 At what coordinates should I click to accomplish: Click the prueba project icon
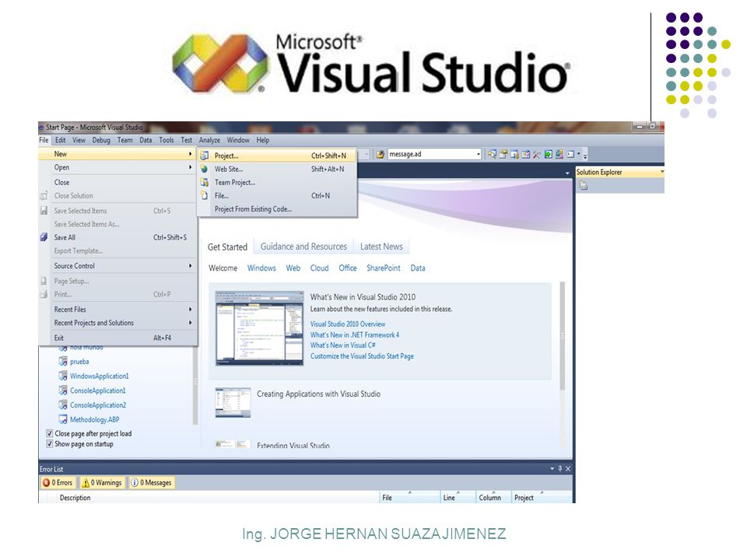click(63, 362)
